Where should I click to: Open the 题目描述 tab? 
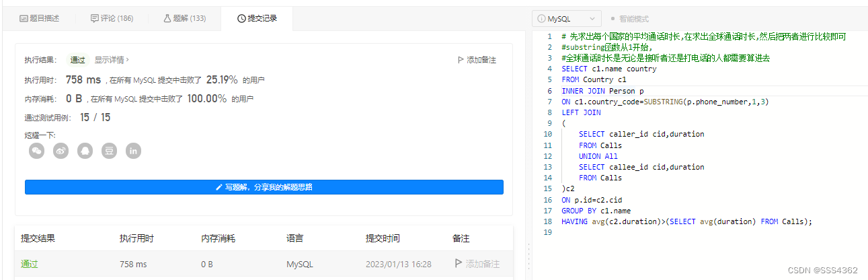point(39,19)
